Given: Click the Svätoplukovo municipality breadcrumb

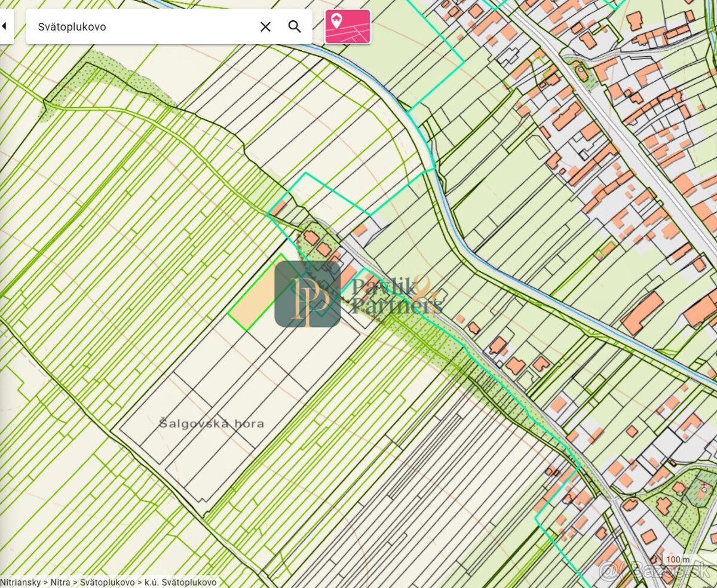Looking at the screenshot, I should tap(107, 581).
